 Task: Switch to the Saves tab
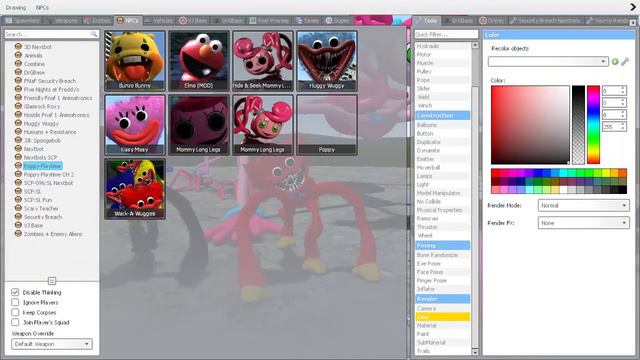pos(307,20)
